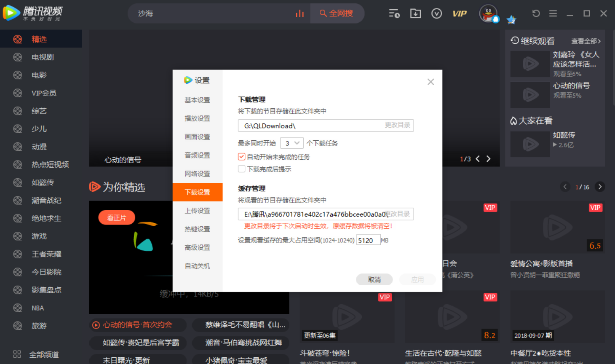Switch to the 热键设置 settings tab
This screenshot has height=364, width=615.
[x=197, y=229]
